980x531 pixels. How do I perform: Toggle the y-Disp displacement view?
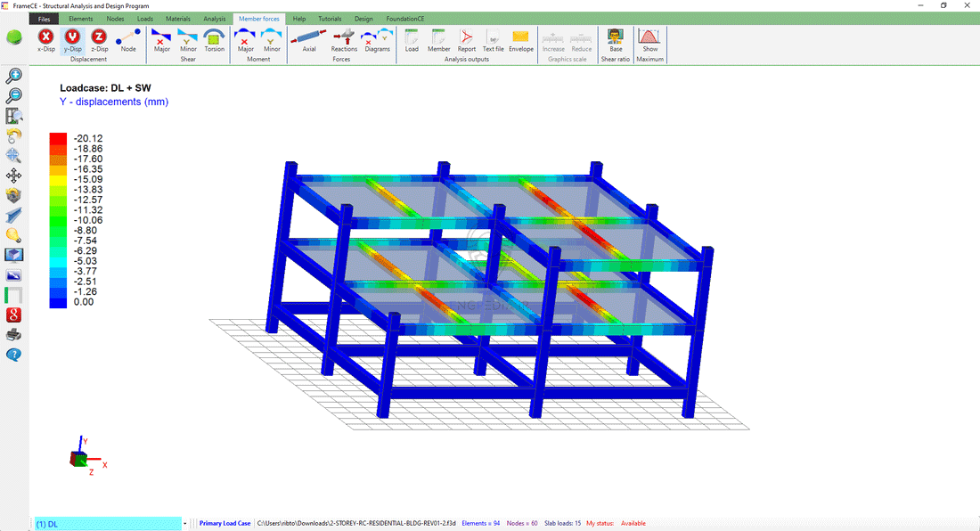pos(73,39)
